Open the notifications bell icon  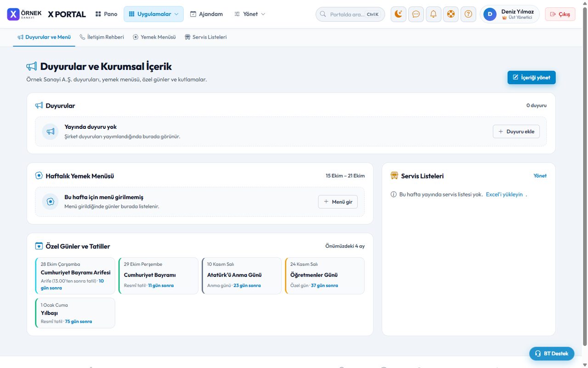pos(433,14)
